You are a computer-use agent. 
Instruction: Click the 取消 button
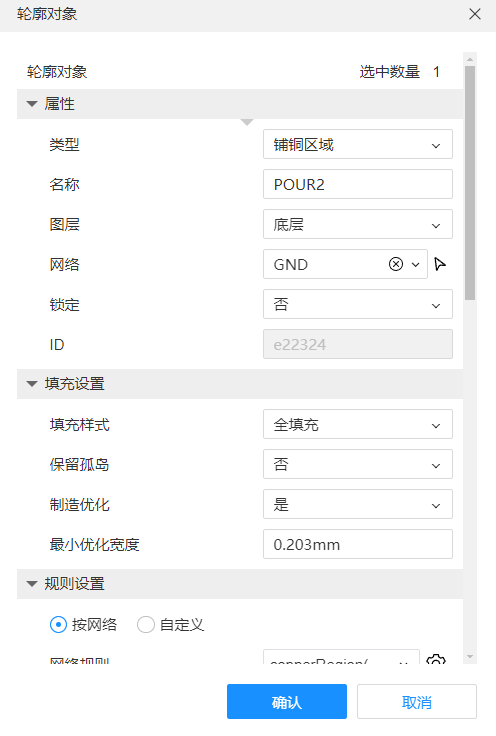(x=417, y=702)
